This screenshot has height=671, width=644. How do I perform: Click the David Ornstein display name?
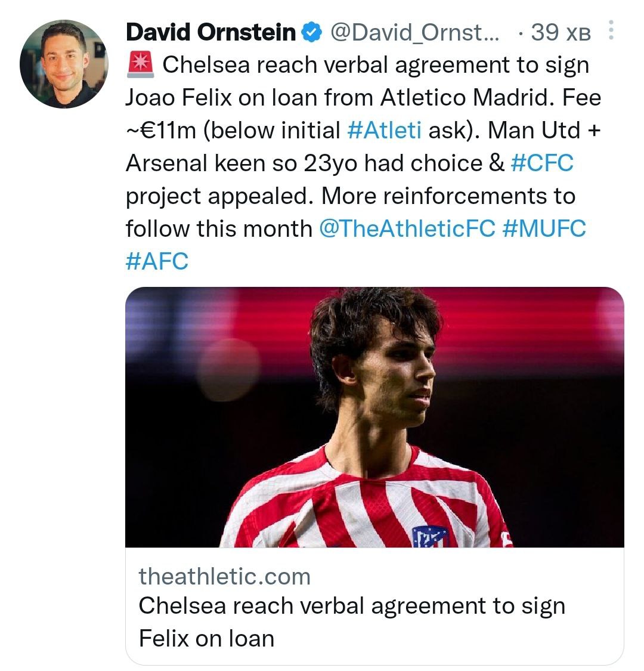210,32
